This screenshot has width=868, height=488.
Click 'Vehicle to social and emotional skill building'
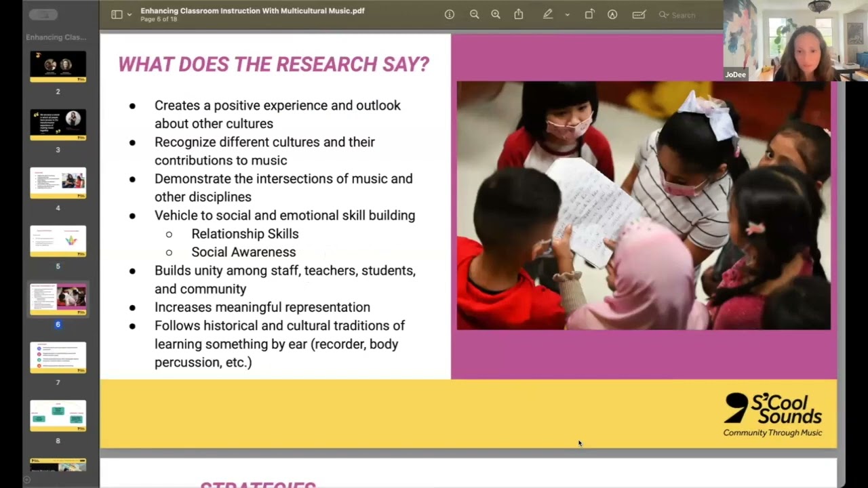pos(285,215)
